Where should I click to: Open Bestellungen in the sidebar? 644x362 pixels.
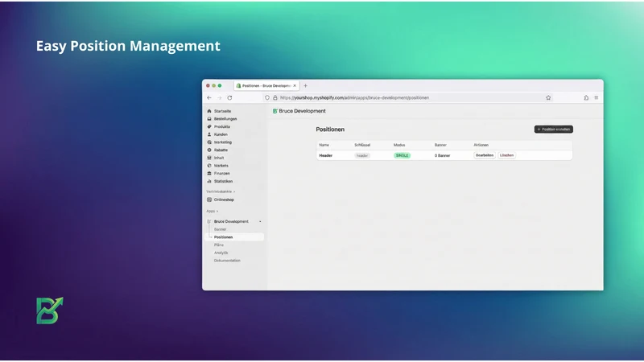pyautogui.click(x=225, y=118)
